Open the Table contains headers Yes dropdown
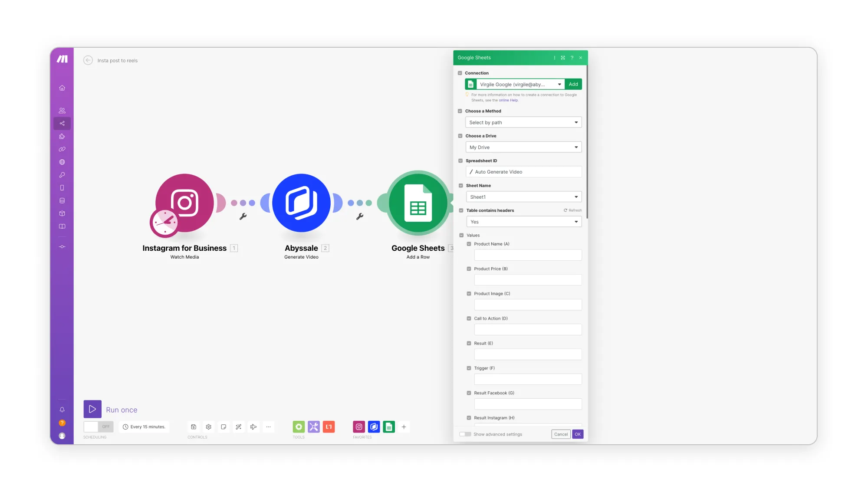The image size is (868, 492). pyautogui.click(x=524, y=222)
